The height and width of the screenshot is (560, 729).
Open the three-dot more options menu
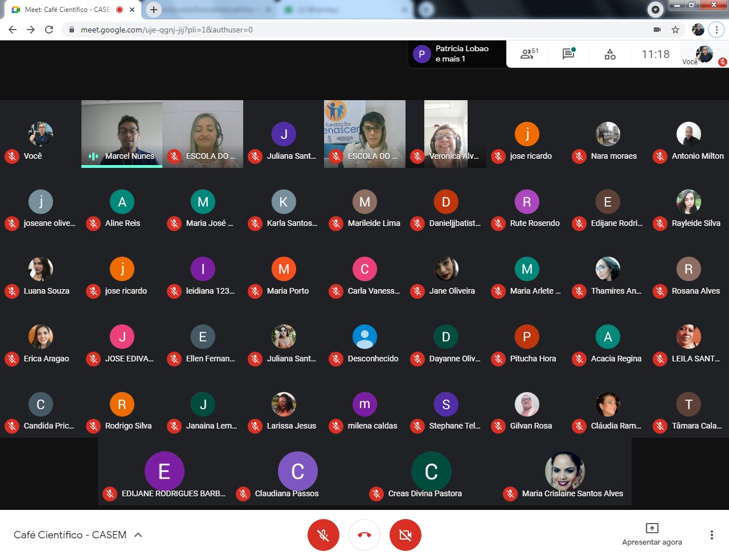pos(711,535)
